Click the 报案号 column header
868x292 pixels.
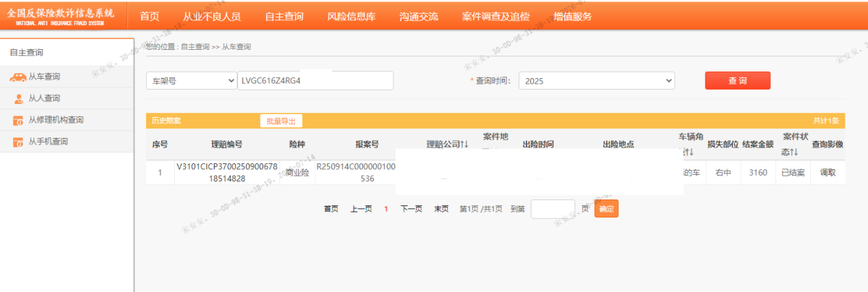(367, 144)
